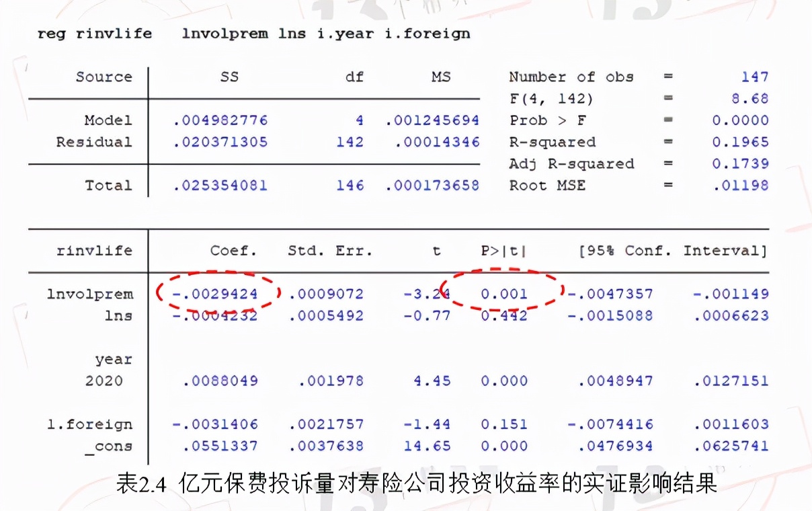This screenshot has height=511, width=812.
Task: Select 1.foreign t value -1.44
Action: [427, 424]
